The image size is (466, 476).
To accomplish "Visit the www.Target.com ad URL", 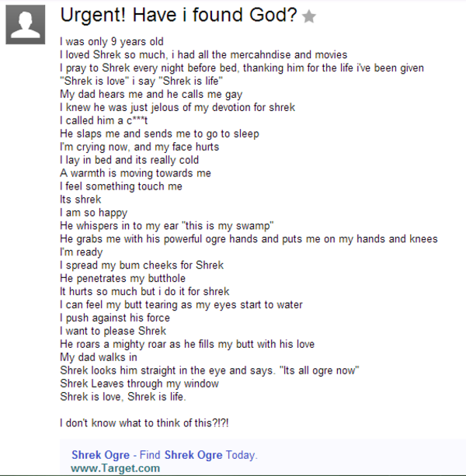I will click(116, 467).
